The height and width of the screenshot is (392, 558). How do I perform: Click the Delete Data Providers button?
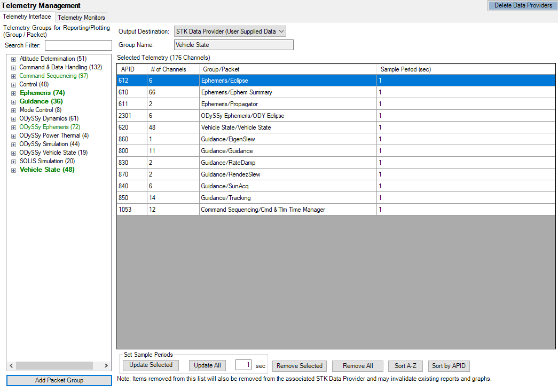coord(522,5)
